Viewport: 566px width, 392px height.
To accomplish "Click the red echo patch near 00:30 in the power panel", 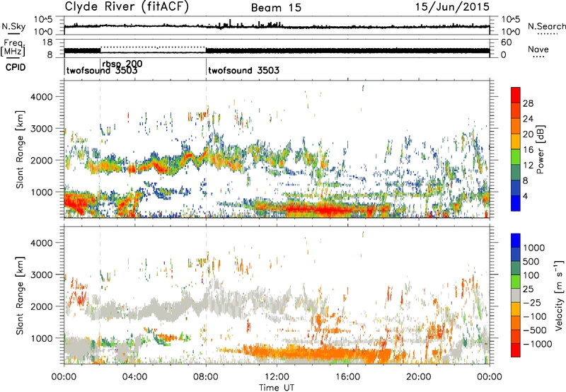I will pyautogui.click(x=78, y=202).
